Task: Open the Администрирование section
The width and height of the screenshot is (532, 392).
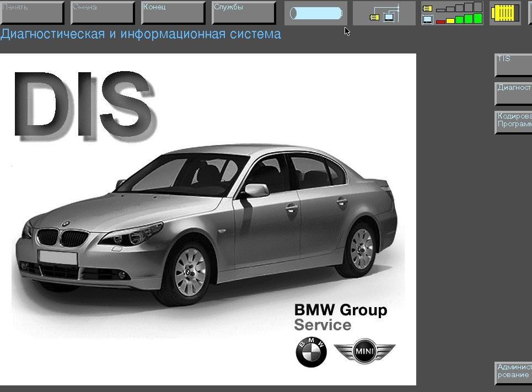Action: [513, 373]
